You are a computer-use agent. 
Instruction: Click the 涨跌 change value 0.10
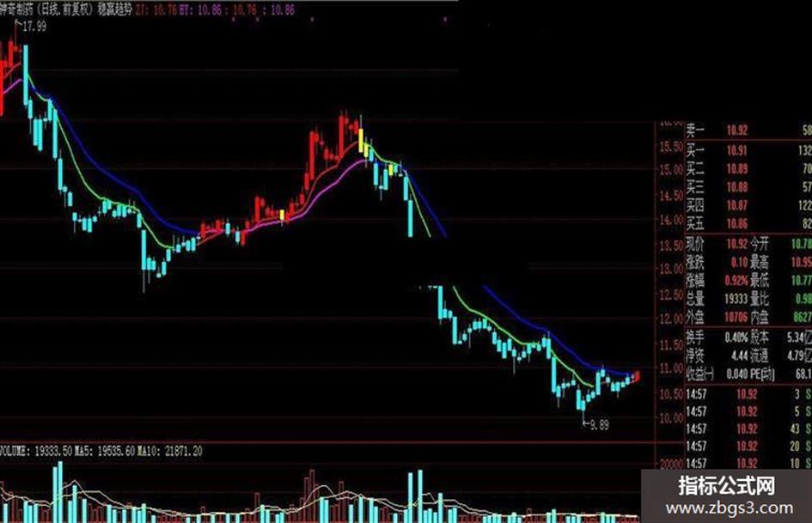point(739,262)
